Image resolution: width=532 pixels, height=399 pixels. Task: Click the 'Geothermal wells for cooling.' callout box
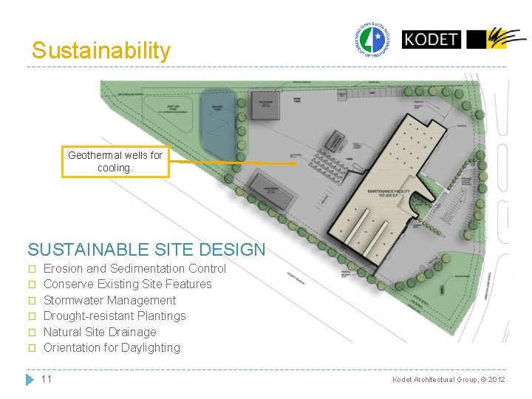(x=115, y=162)
